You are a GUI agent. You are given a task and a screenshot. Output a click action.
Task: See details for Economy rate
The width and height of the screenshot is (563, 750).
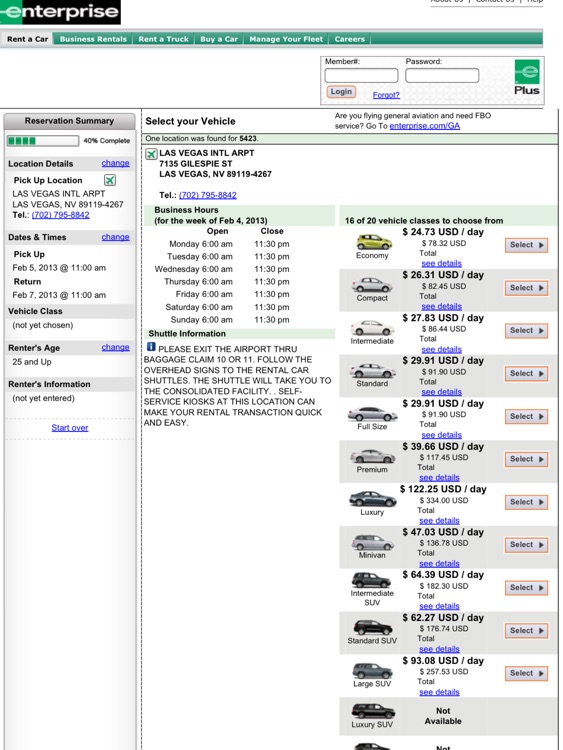[442, 264]
